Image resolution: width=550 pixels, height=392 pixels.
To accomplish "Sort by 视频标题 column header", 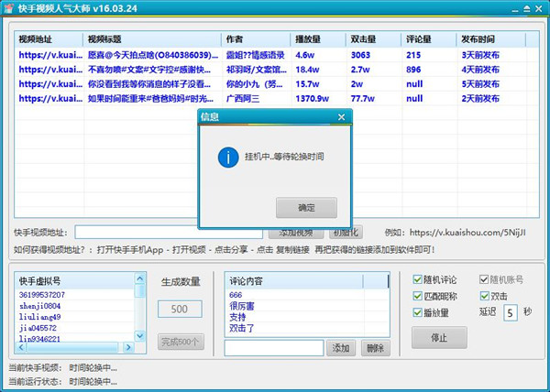I will tap(152, 39).
